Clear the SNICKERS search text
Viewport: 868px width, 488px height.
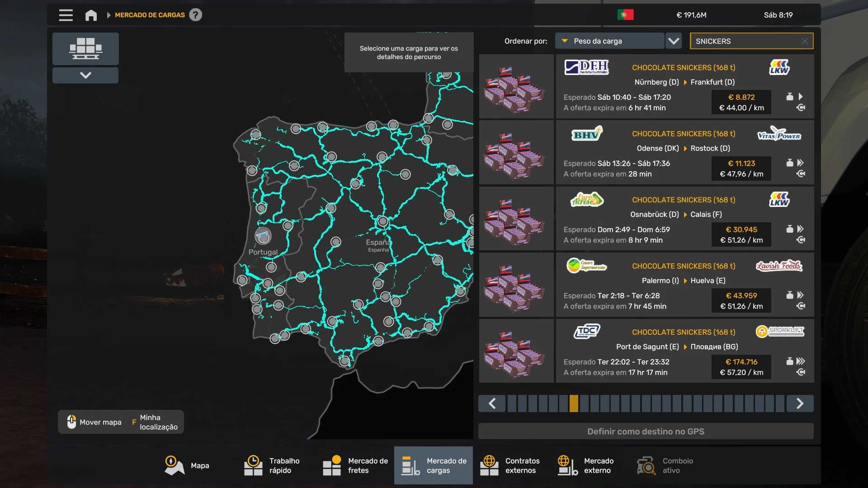pos(804,41)
